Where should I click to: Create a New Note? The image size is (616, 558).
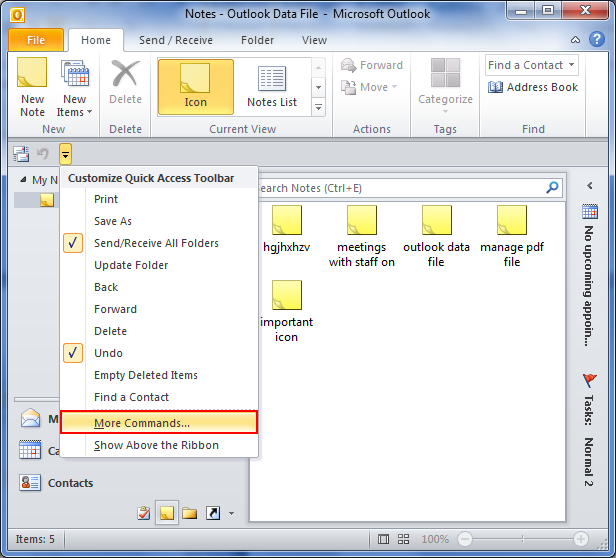click(x=32, y=87)
